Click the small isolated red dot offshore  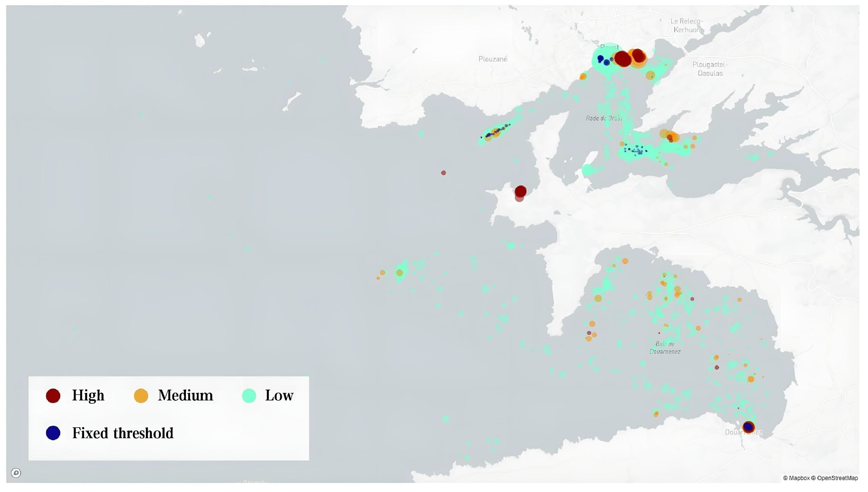coord(443,173)
